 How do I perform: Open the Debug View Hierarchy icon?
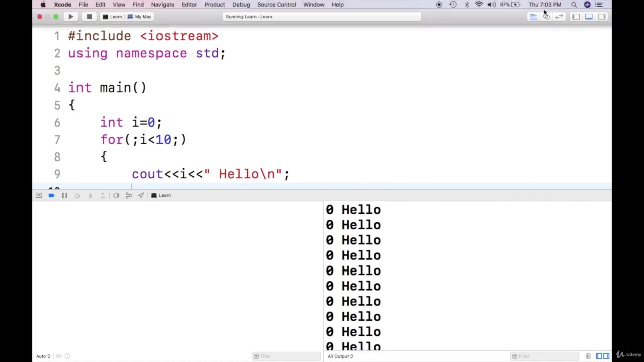(116, 195)
